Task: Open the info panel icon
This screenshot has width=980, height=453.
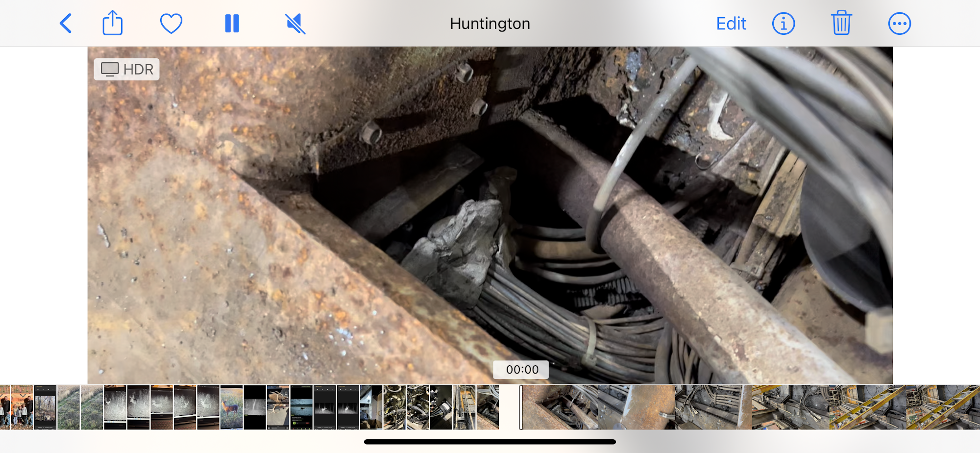Action: point(783,24)
